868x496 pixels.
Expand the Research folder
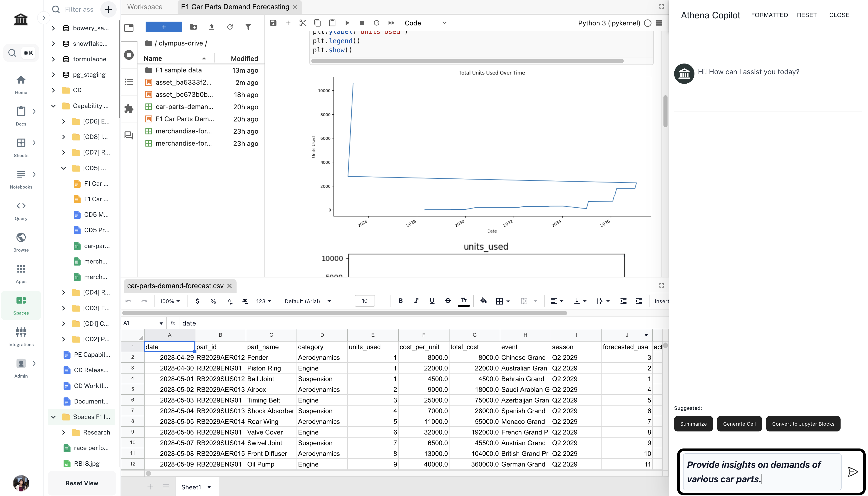[63, 432]
